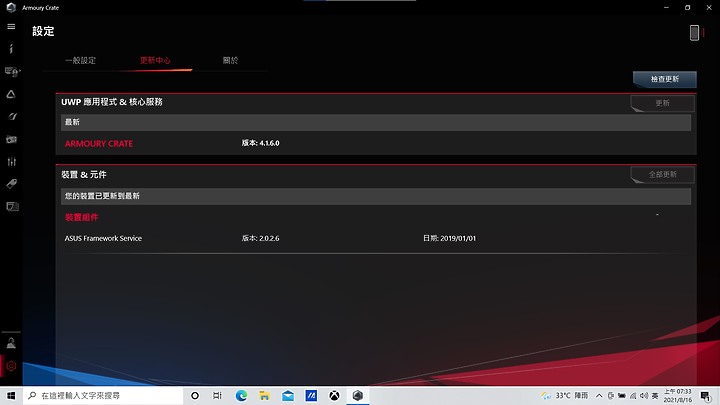The width and height of the screenshot is (720, 405).
Task: Open the Game Library sidebar icon
Action: (11, 139)
